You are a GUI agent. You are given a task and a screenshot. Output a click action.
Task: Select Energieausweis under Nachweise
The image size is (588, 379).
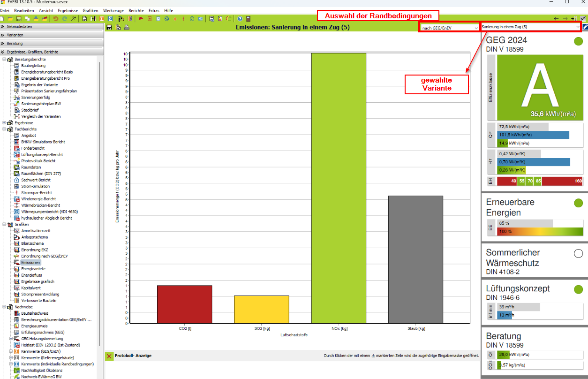point(34,326)
